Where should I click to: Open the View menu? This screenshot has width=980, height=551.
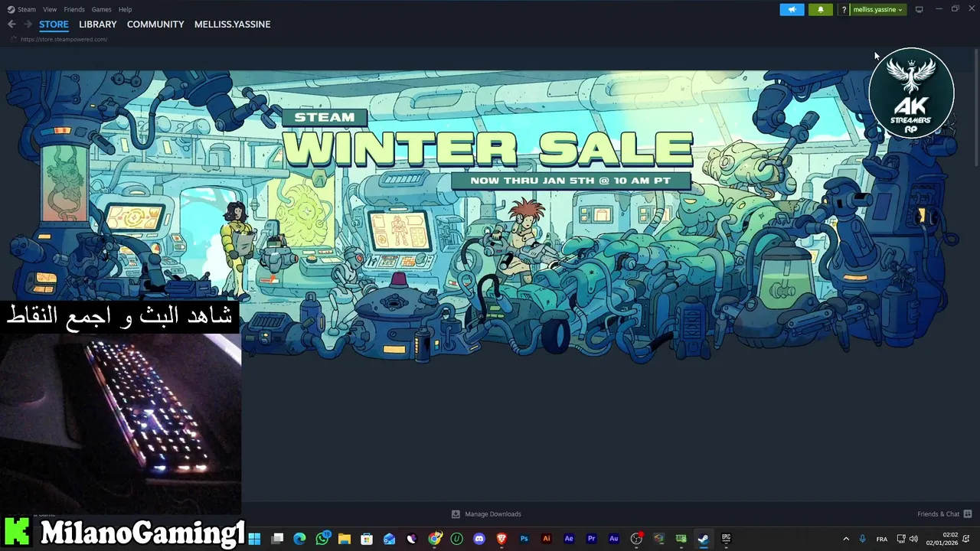point(50,9)
